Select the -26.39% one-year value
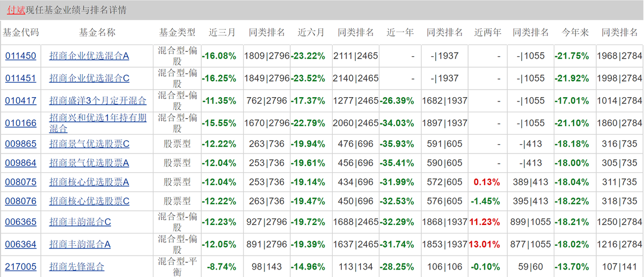Screen dimensions: 644x277 pyautogui.click(x=397, y=101)
